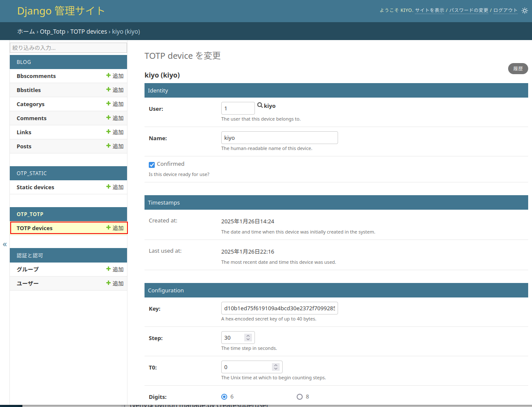Click the Timestamps fieldset header

(336, 202)
